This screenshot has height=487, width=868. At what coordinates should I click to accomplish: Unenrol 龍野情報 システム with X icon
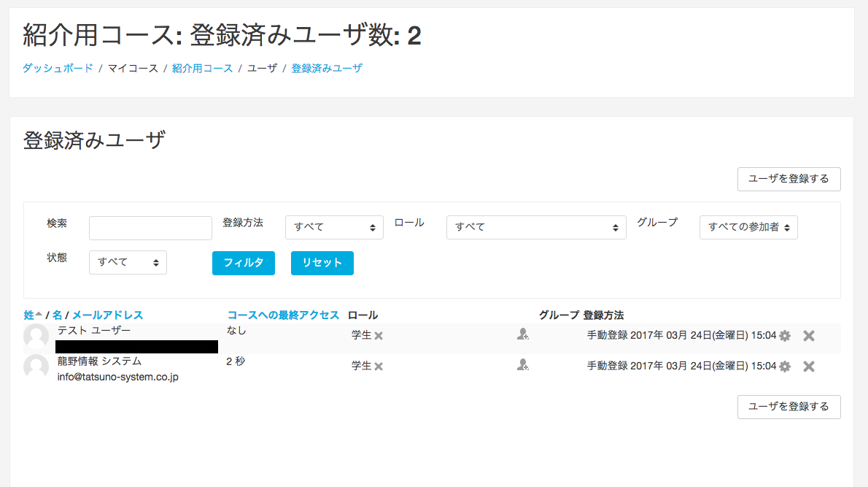click(808, 367)
